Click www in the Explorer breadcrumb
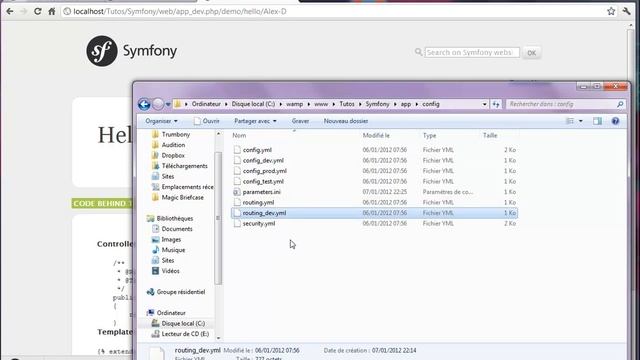The image size is (640, 360). 321,104
